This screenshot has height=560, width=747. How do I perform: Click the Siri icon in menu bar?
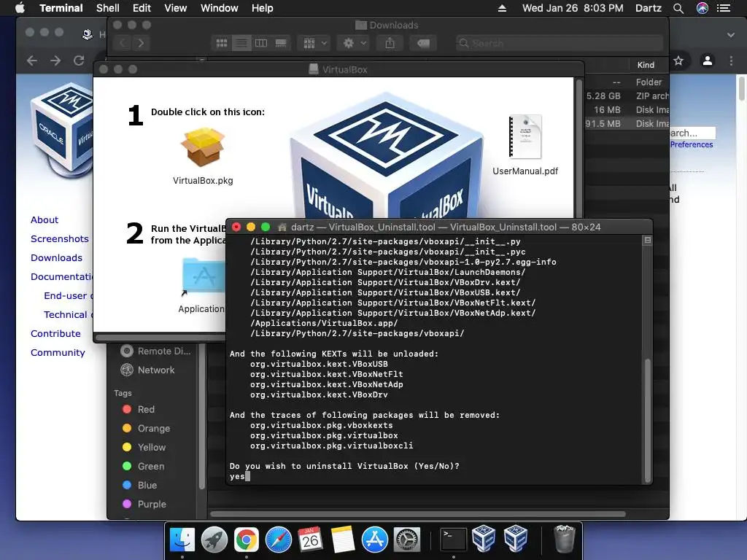pyautogui.click(x=703, y=8)
